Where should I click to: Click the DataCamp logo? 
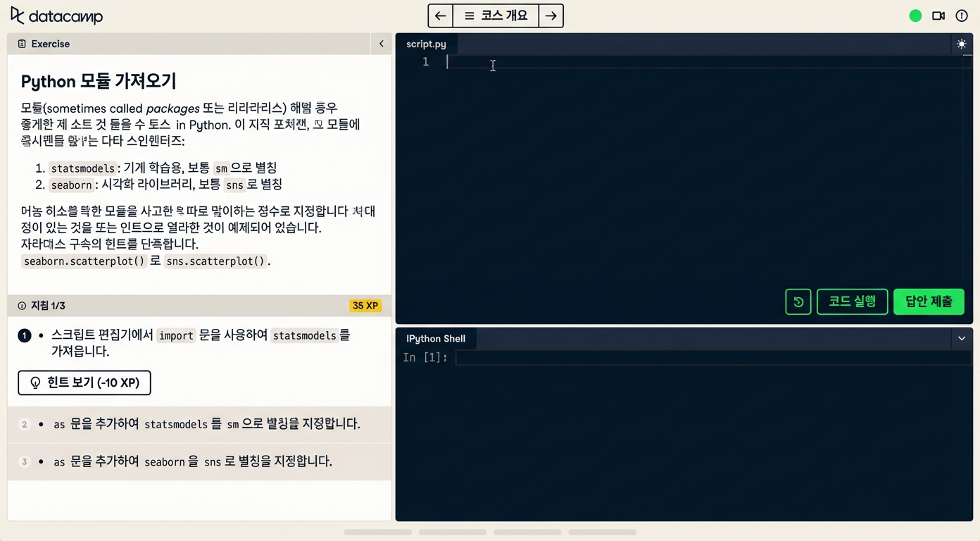click(56, 15)
